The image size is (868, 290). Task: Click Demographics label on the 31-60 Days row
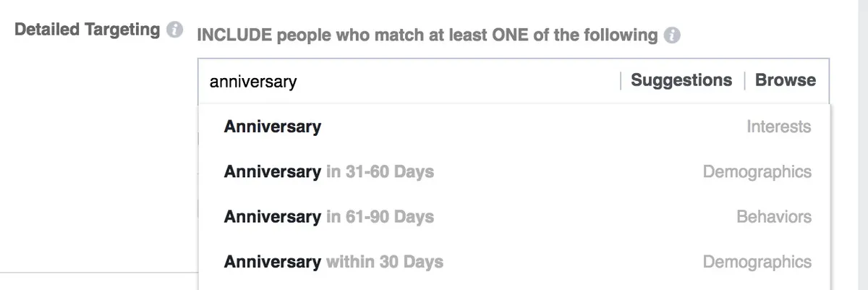pyautogui.click(x=757, y=172)
